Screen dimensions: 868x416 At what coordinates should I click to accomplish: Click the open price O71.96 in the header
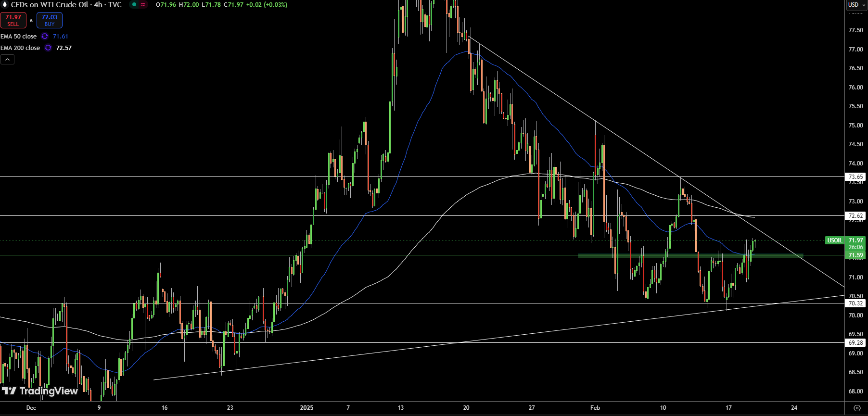pyautogui.click(x=166, y=4)
